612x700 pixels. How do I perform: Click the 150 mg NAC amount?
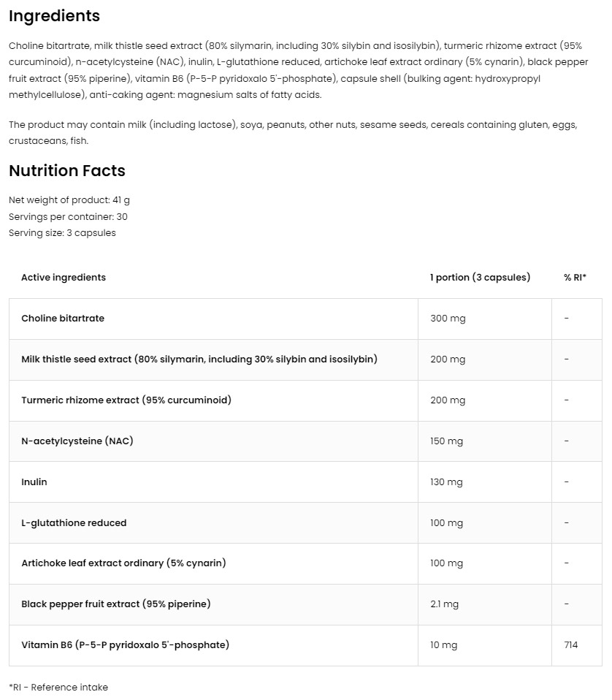tap(446, 441)
